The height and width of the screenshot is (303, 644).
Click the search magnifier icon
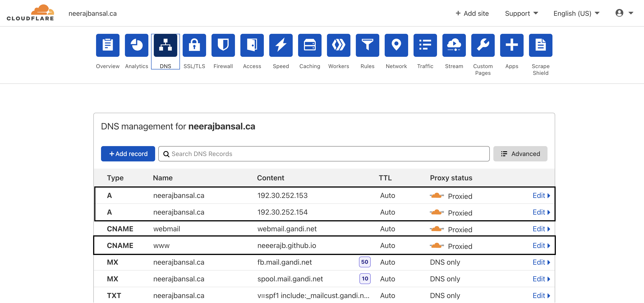point(166,154)
